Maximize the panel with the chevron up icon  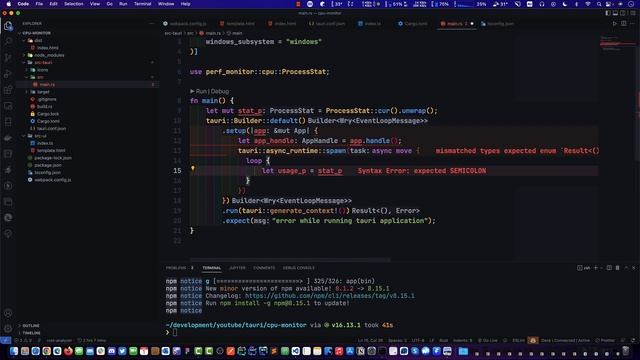click(626, 268)
